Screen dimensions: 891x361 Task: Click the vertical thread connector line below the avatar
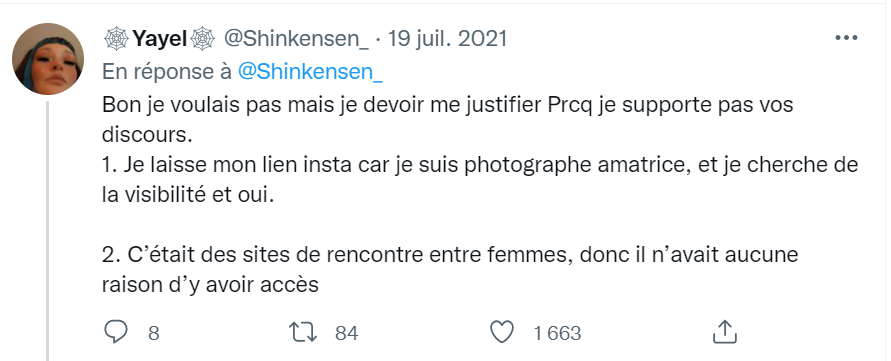coord(48,231)
